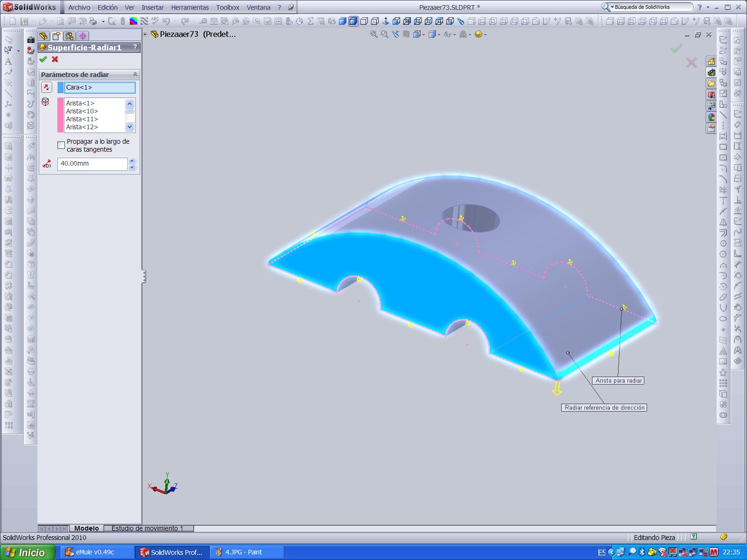Click the record video icon
This screenshot has height=560, width=747.
tap(31, 51)
